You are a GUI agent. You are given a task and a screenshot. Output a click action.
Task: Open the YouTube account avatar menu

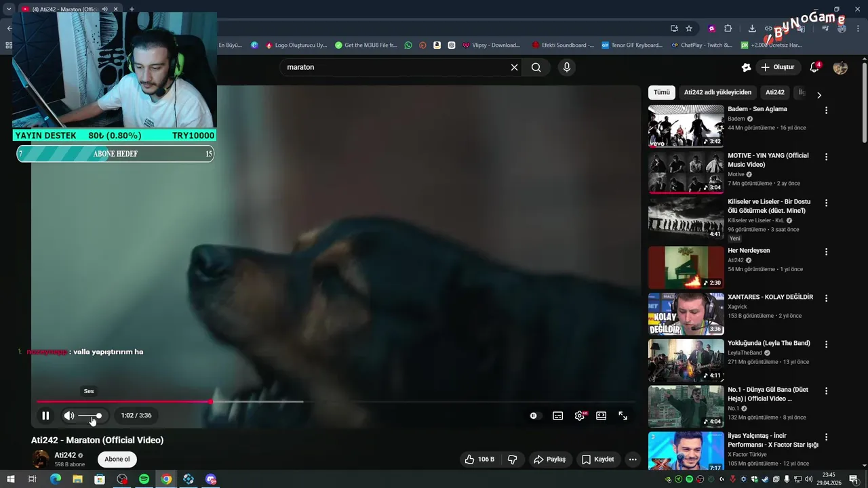[x=840, y=67]
